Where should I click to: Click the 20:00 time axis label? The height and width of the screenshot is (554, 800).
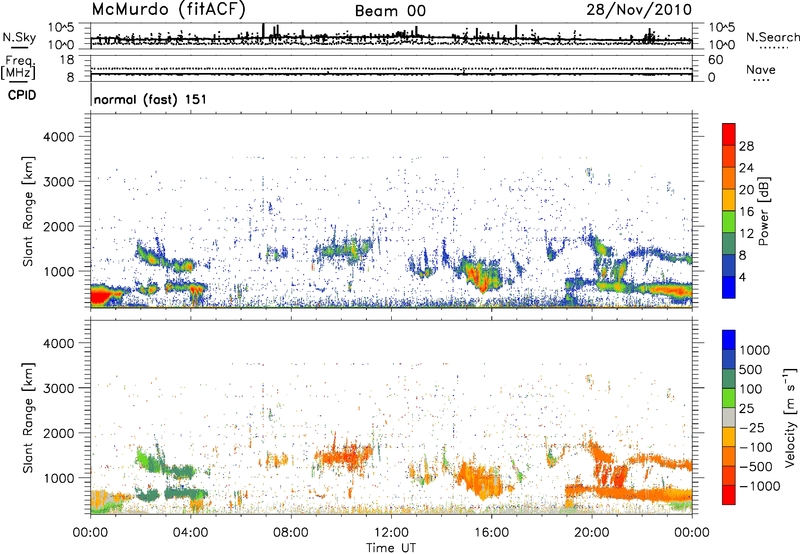point(591,533)
